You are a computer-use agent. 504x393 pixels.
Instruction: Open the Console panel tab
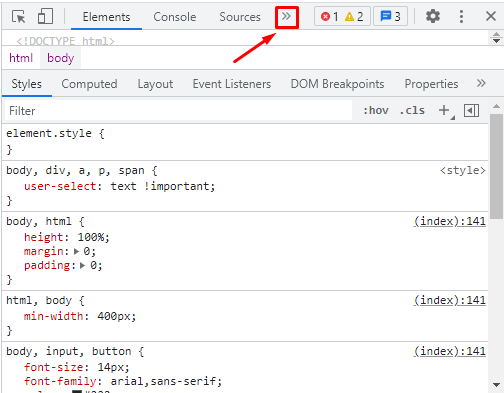pyautogui.click(x=175, y=17)
